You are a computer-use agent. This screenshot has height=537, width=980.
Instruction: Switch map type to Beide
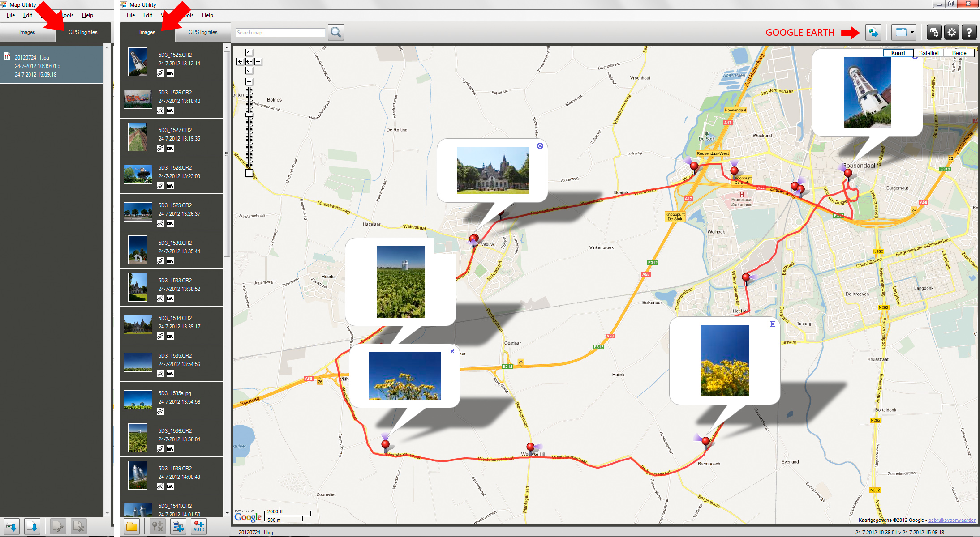click(959, 53)
